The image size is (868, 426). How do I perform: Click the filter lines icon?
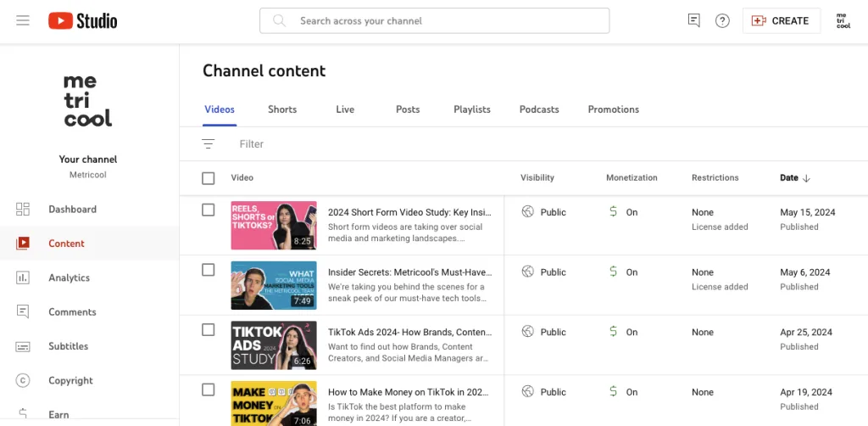(209, 144)
